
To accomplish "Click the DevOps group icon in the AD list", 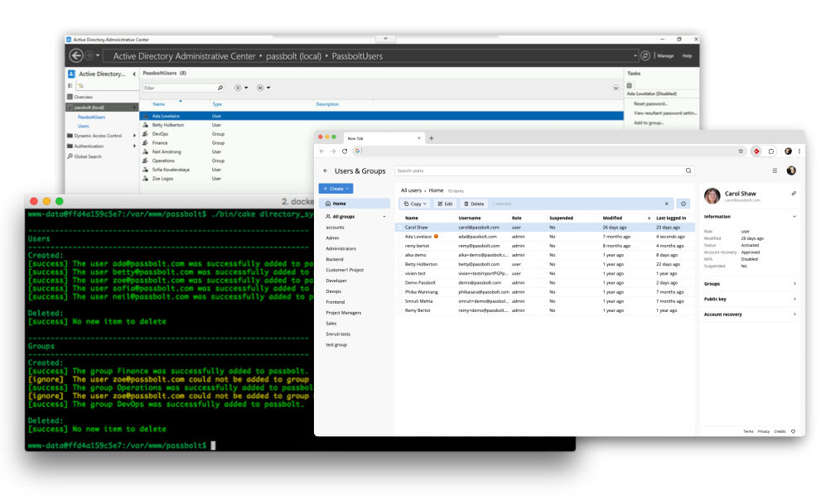I will [x=146, y=134].
